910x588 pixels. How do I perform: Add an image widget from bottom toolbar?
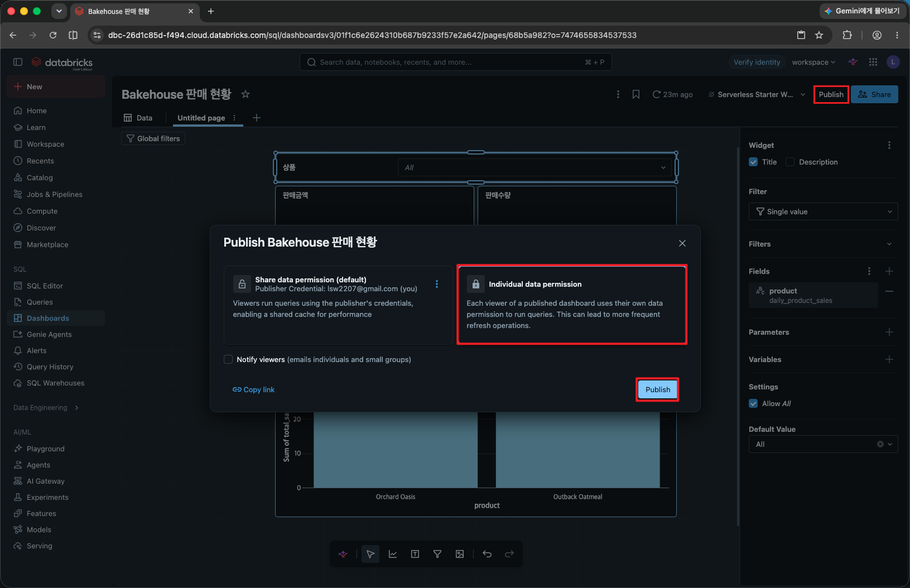tap(460, 554)
